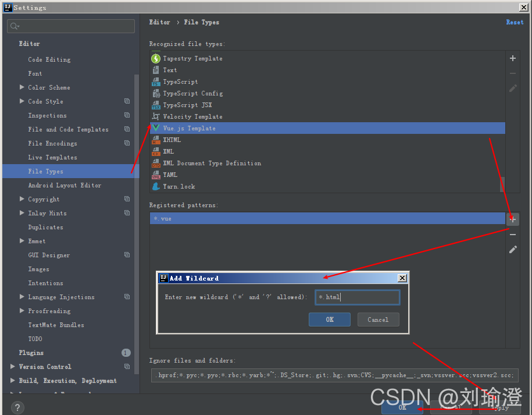The width and height of the screenshot is (532, 415).
Task: Click the Text file type icon
Action: coord(156,70)
